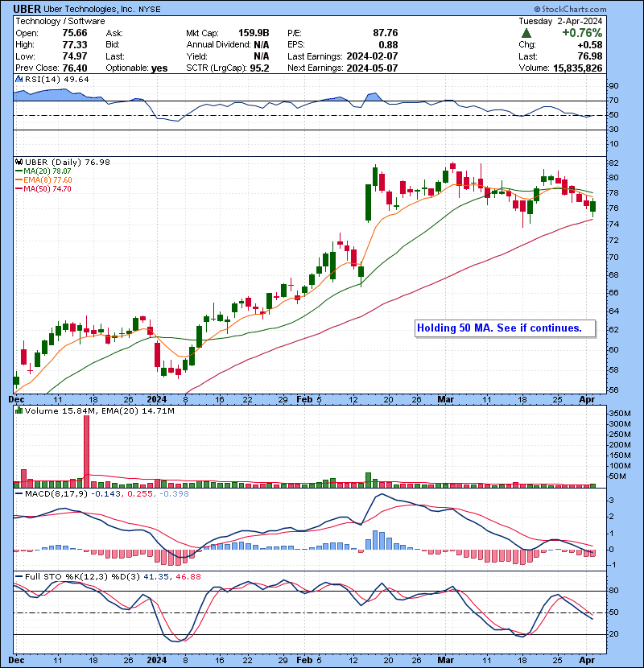Viewport: 644px width, 668px height.
Task: Click the Chg value +0.58
Action: coord(590,45)
